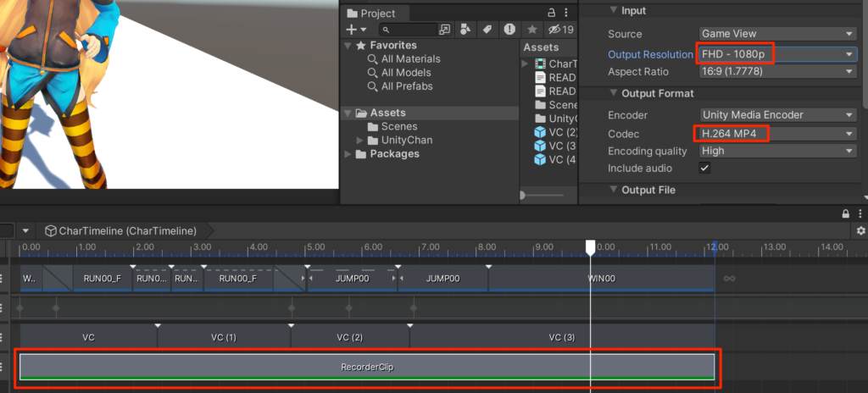Collapse the Assets folder arrow
This screenshot has height=393, width=868.
[x=348, y=113]
